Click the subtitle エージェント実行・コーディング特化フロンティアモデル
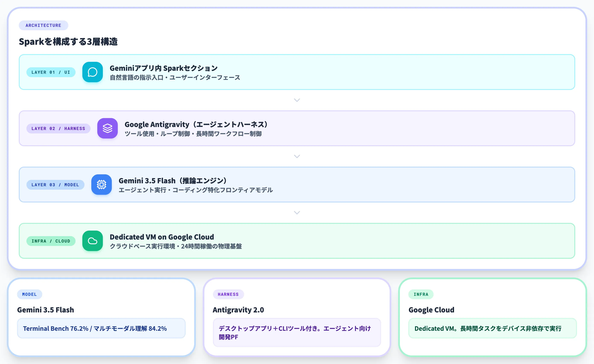The width and height of the screenshot is (594, 364). click(196, 190)
